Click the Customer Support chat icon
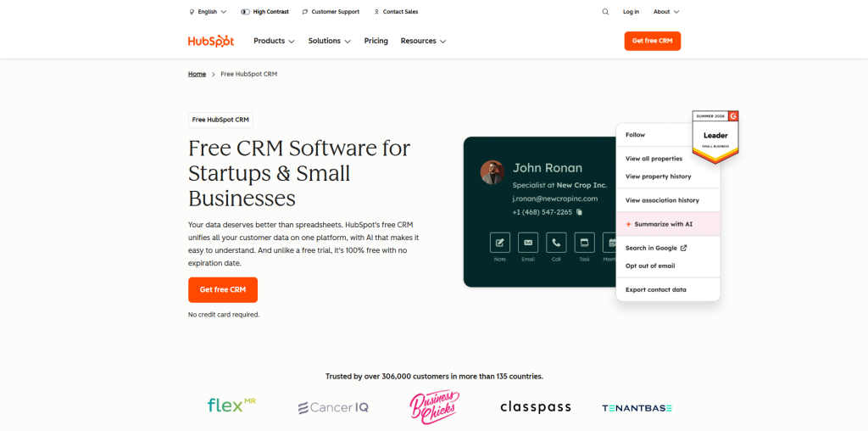This screenshot has height=431, width=868. tap(305, 12)
